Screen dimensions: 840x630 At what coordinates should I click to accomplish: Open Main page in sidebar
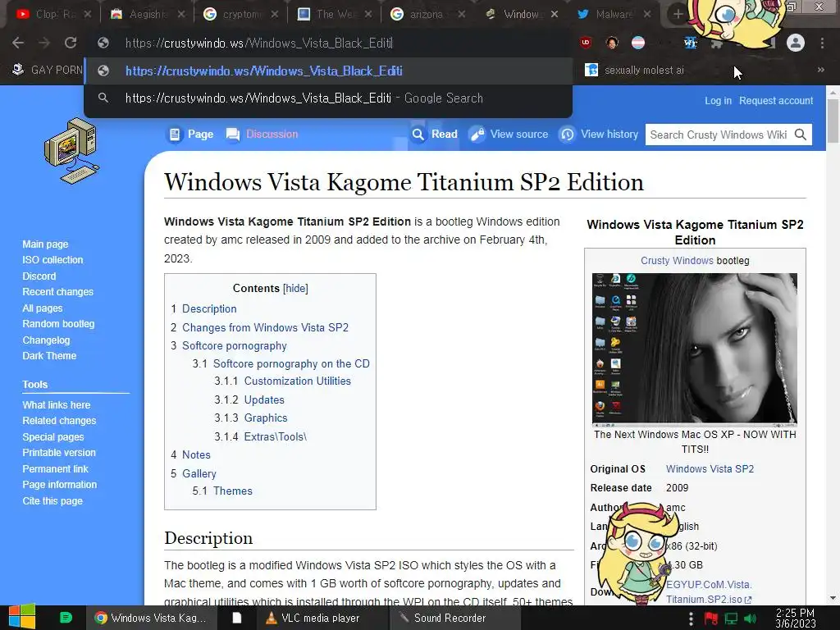[46, 244]
